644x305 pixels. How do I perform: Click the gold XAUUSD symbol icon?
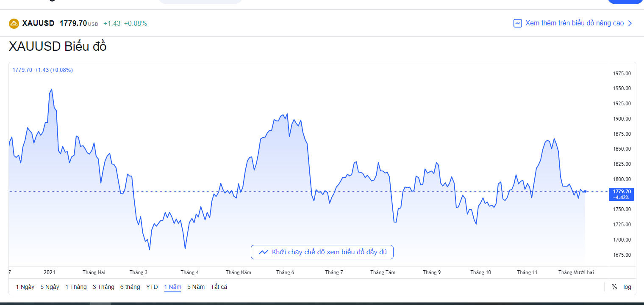[14, 24]
